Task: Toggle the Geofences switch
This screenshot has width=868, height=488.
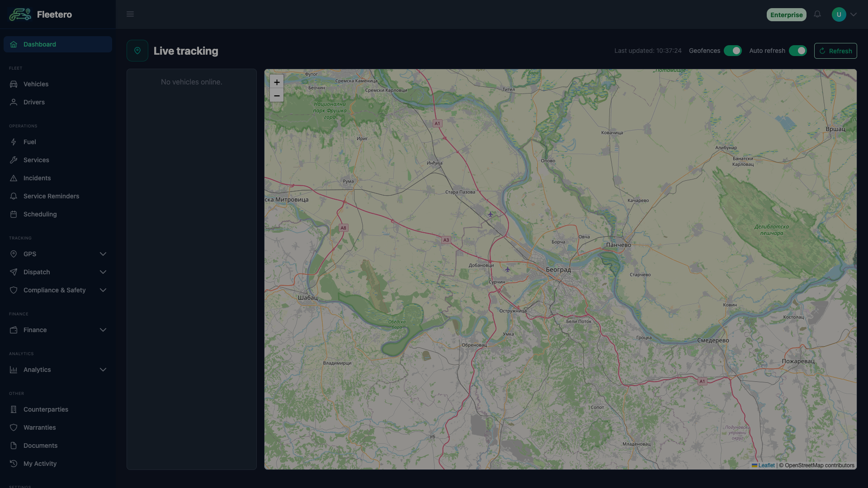Action: 732,51
